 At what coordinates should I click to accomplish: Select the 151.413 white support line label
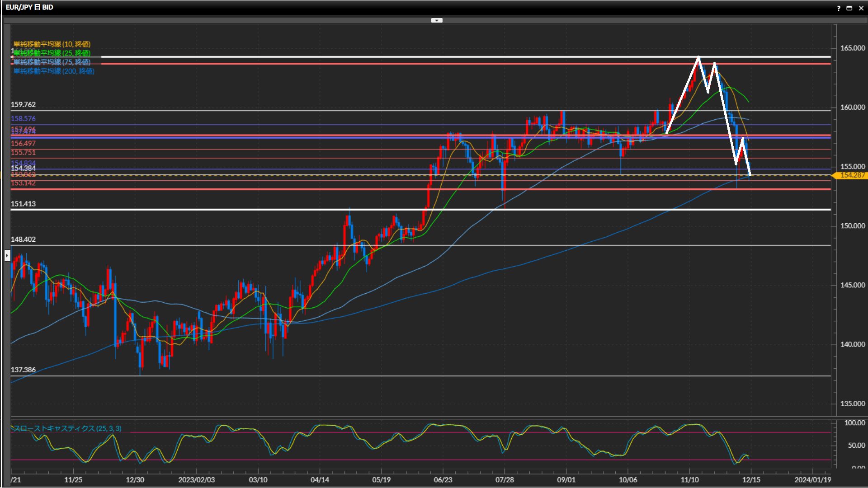[23, 204]
